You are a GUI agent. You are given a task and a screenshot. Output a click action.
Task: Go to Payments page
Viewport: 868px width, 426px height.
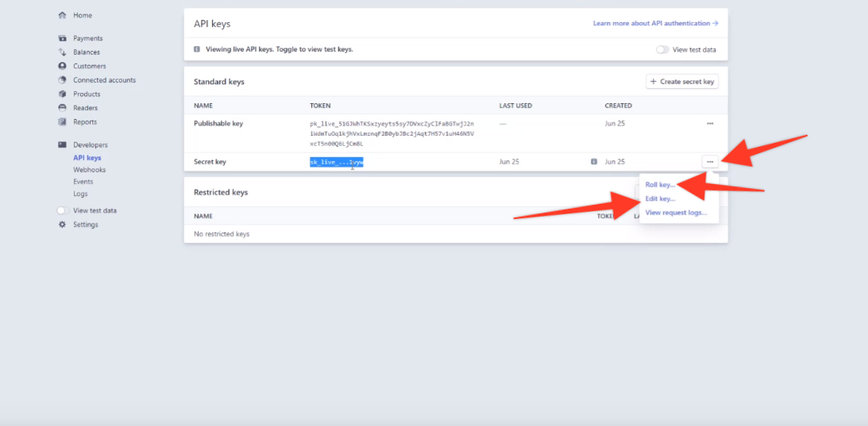point(88,38)
